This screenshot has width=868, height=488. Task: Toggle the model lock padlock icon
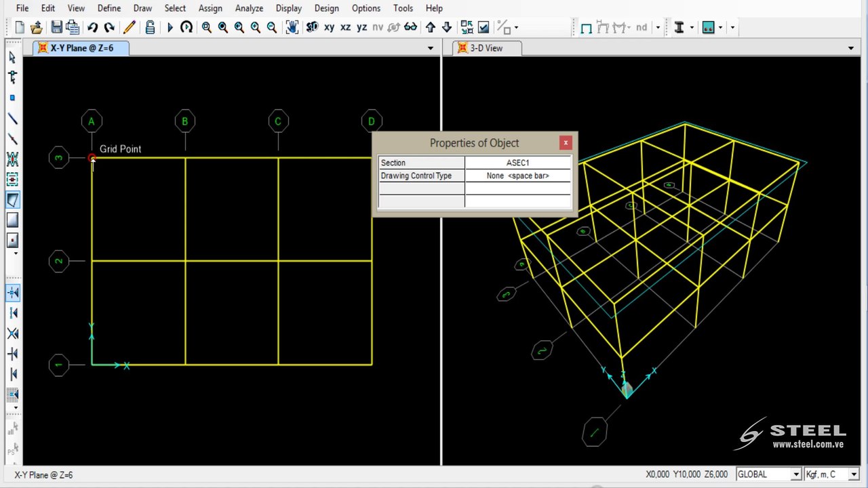point(150,28)
